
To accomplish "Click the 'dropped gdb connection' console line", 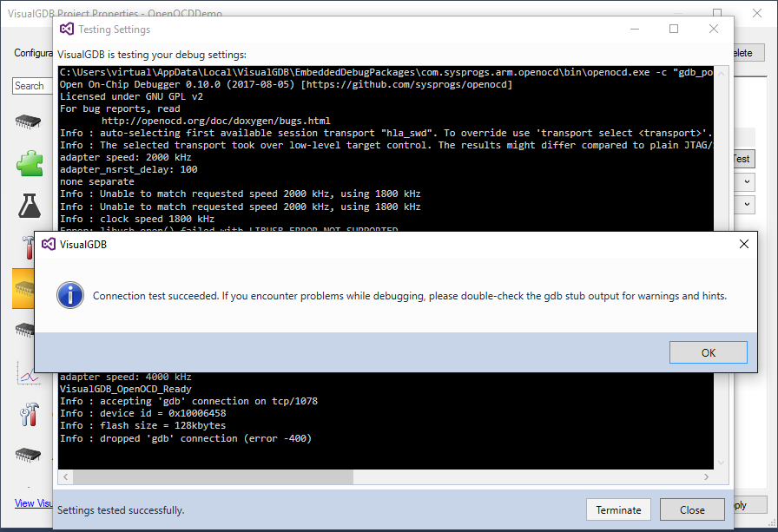I will 186,438.
